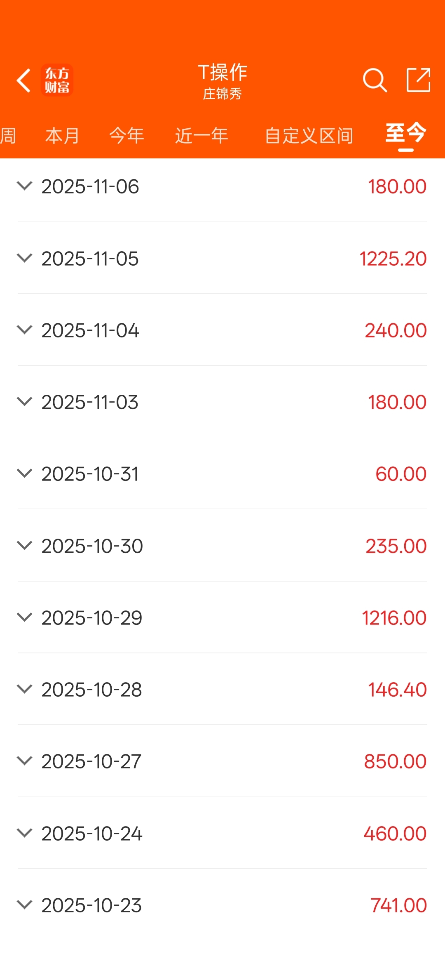
Task: Expand the 2025-11-03 entry chevron
Action: pos(24,402)
